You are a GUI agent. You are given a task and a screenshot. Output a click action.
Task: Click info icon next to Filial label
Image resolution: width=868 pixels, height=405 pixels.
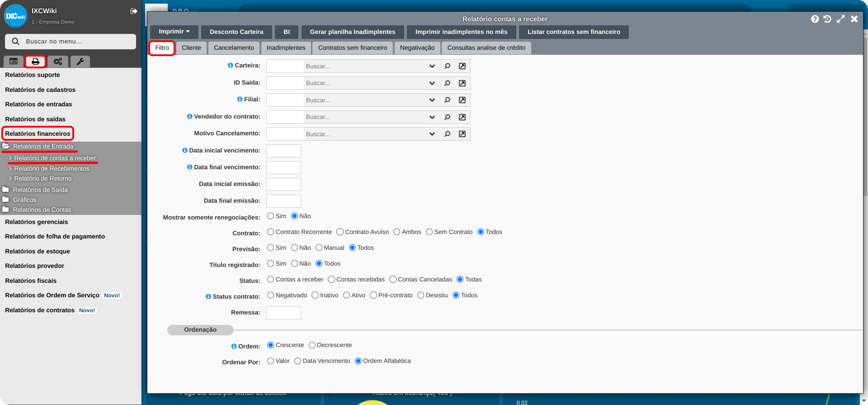tap(240, 99)
